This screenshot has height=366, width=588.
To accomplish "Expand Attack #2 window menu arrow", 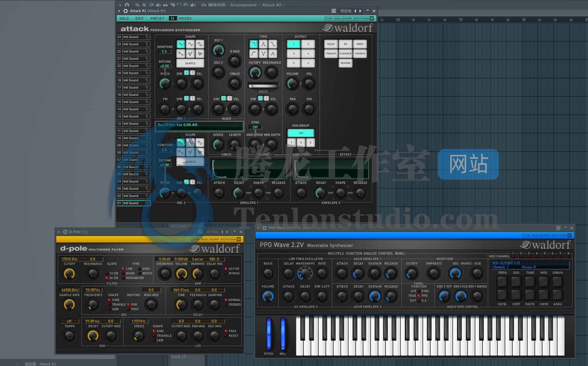I will click(119, 11).
